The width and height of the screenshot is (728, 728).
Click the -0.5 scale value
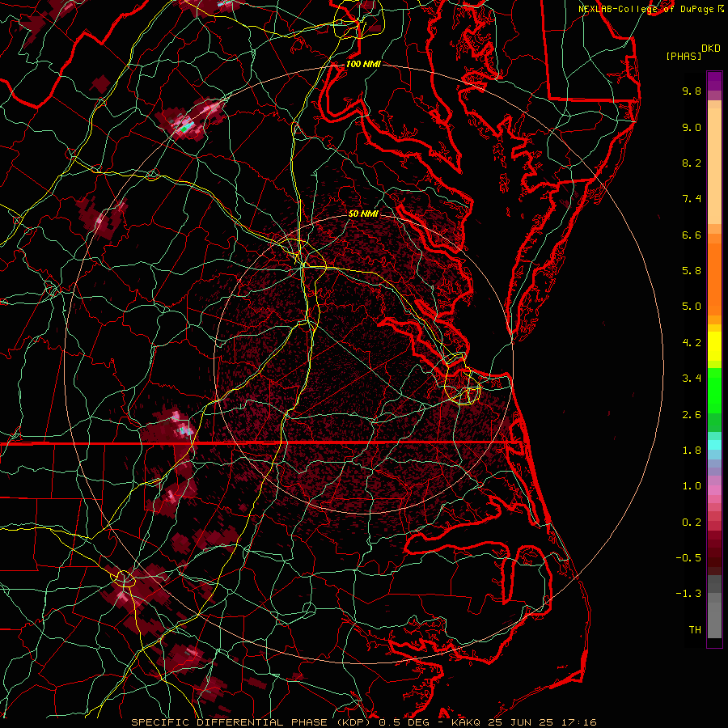(x=688, y=558)
